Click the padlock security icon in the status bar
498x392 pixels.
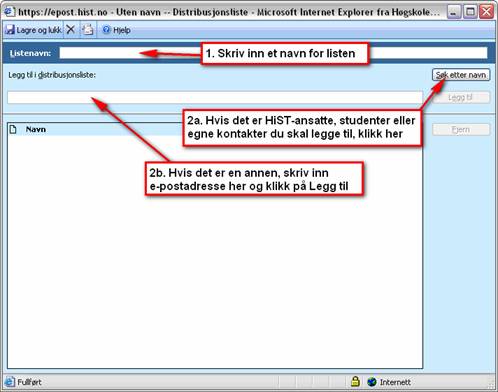pyautogui.click(x=355, y=381)
